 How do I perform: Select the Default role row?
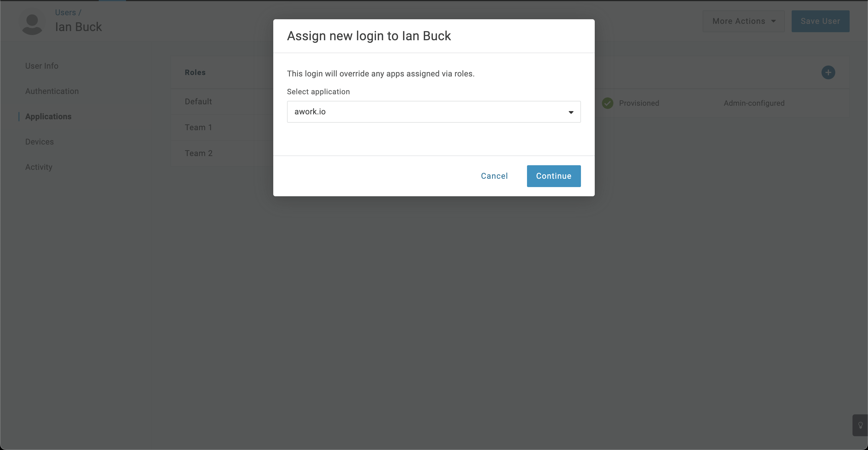click(222, 101)
